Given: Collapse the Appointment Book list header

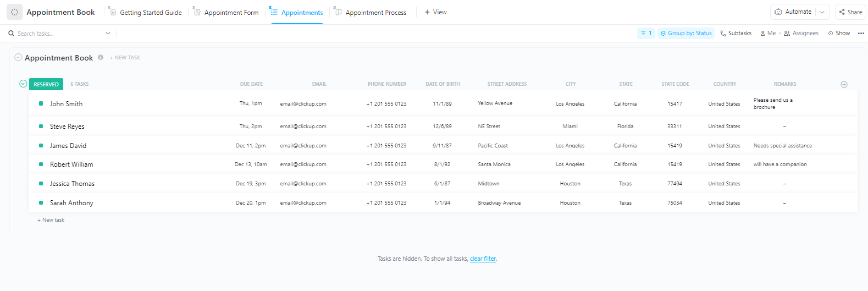Looking at the screenshot, I should pos(18,57).
